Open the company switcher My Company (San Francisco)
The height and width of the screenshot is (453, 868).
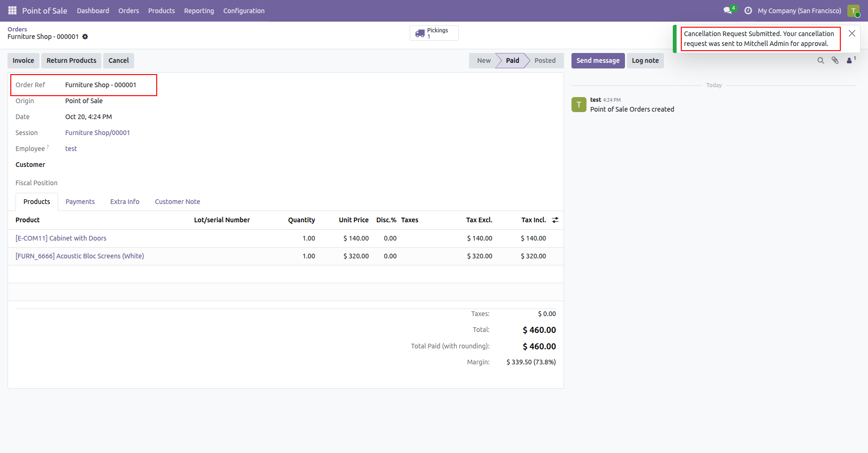[799, 11]
